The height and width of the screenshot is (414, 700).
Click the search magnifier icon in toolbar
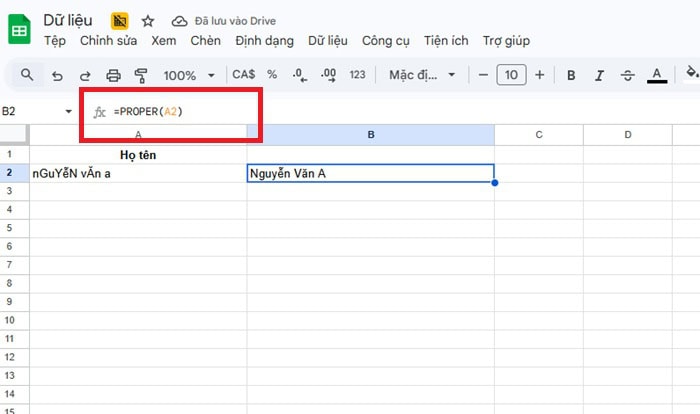(27, 75)
